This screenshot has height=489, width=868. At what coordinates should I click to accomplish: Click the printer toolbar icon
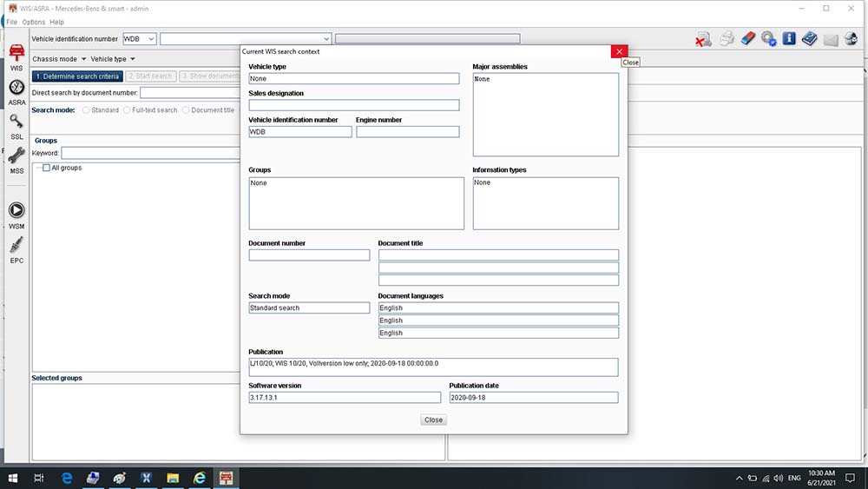(727, 39)
